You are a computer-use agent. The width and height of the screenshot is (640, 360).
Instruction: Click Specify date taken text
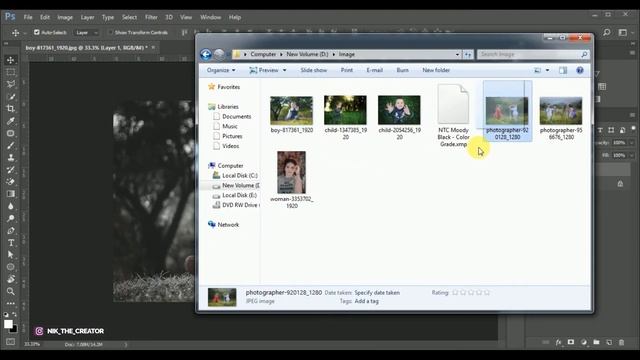377,293
